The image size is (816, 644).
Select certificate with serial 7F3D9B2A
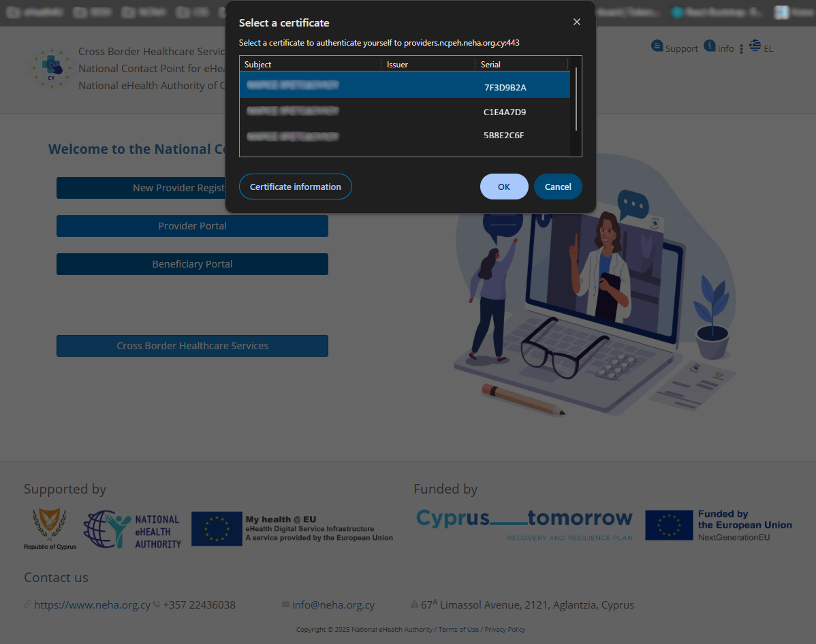tap(405, 86)
